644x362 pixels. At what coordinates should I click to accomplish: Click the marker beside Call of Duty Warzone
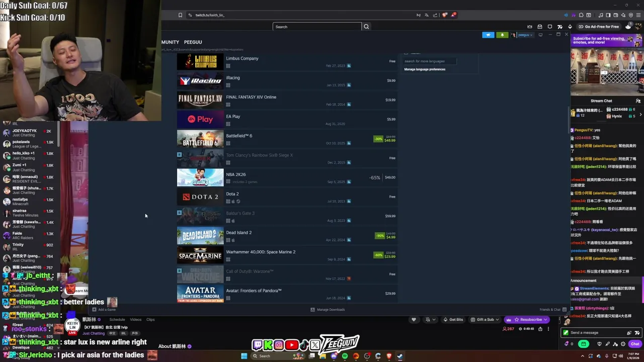[x=179, y=271]
